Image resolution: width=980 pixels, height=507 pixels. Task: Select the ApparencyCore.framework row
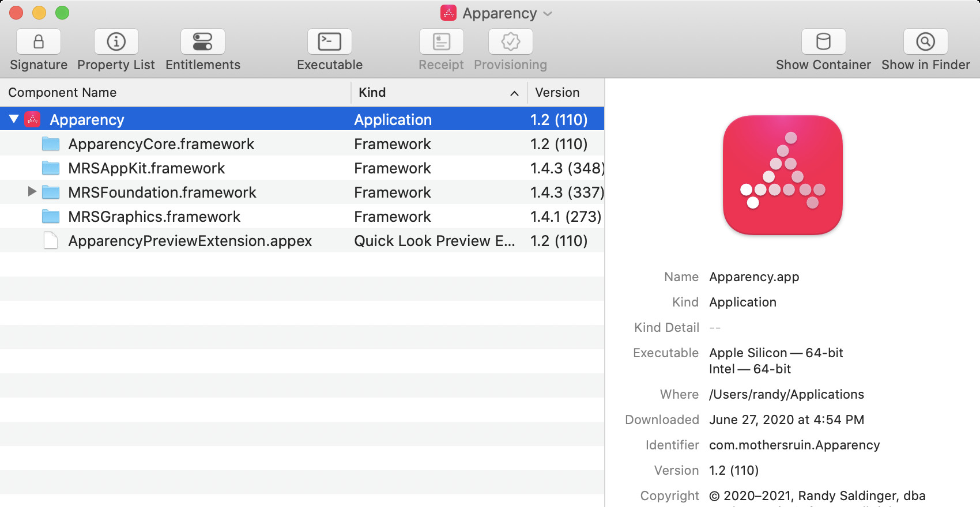(x=302, y=144)
